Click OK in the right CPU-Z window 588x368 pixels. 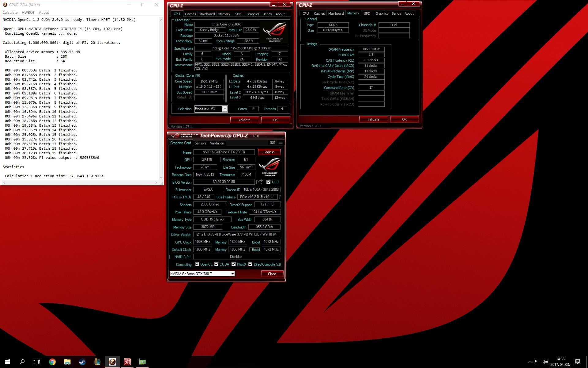click(x=404, y=119)
